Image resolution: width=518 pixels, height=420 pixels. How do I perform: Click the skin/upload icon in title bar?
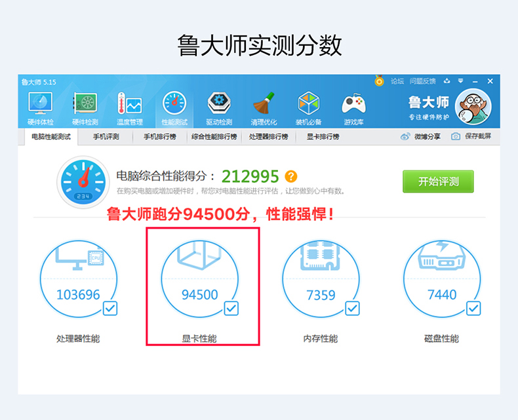(x=447, y=81)
